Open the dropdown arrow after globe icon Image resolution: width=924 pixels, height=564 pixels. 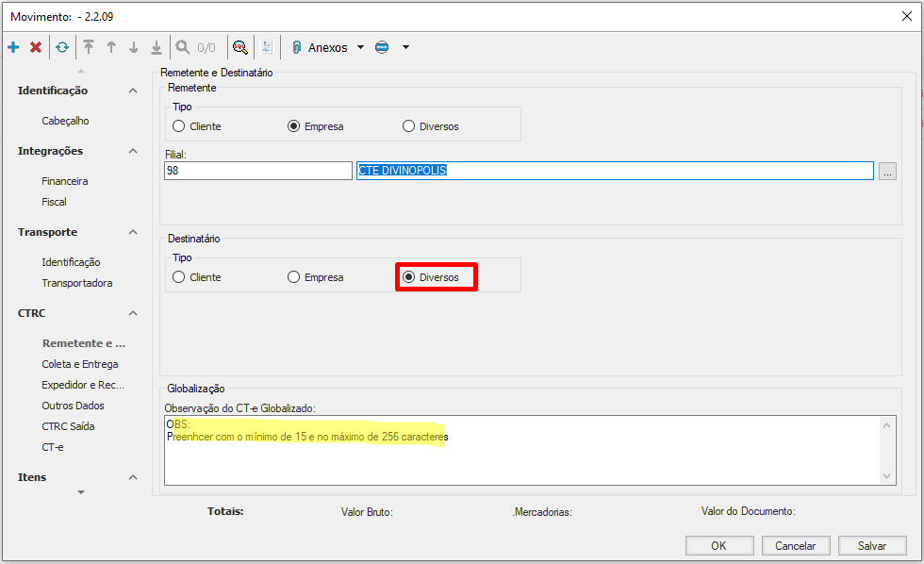405,47
